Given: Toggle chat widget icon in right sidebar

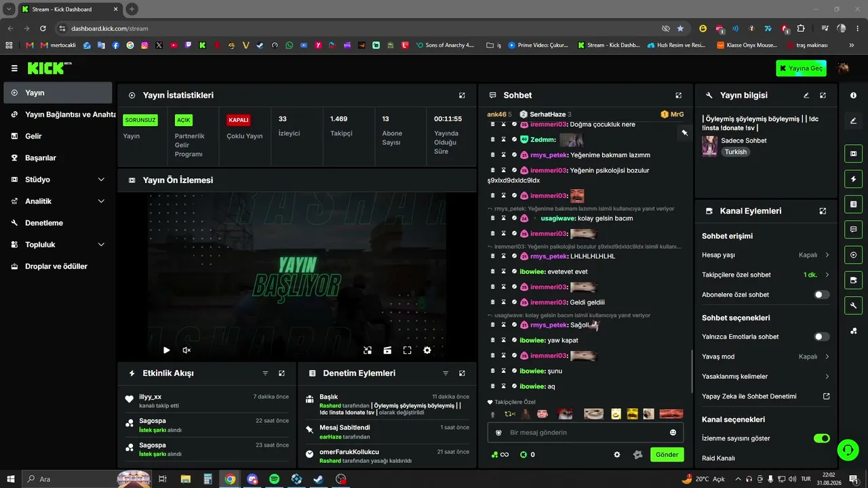Looking at the screenshot, I should click(853, 229).
